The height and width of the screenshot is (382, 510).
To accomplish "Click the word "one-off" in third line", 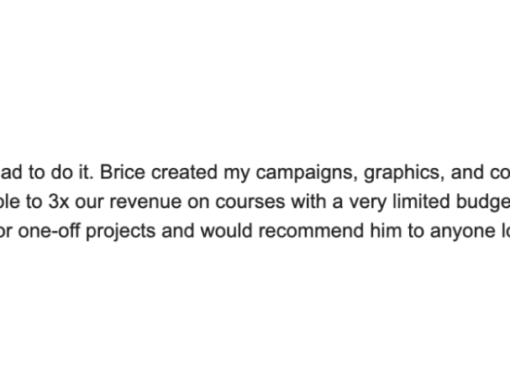I will point(49,231).
